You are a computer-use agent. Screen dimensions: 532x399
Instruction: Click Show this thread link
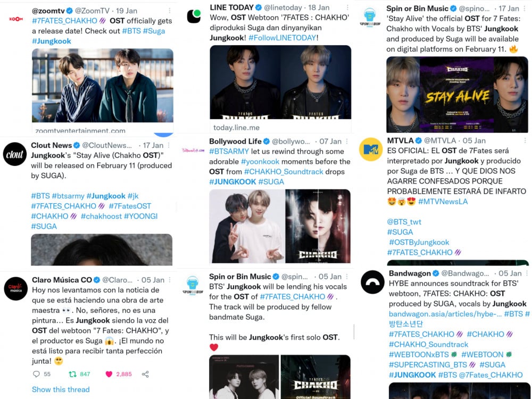tap(61, 389)
